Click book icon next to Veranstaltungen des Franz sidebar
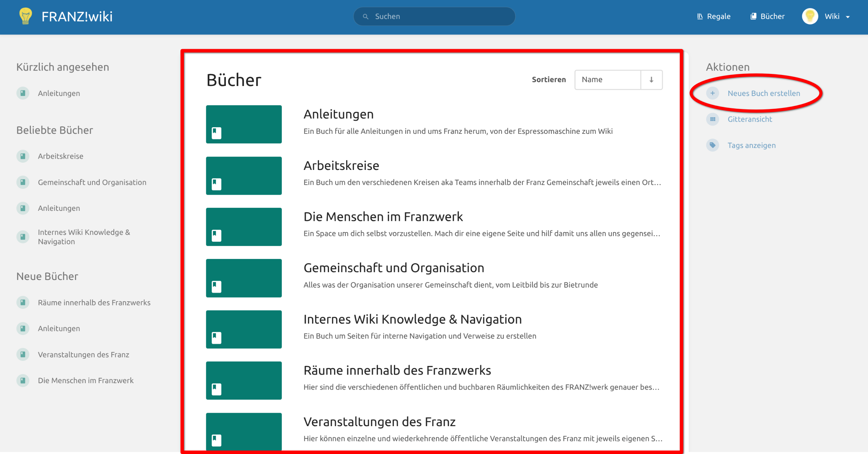The image size is (868, 454). (23, 354)
